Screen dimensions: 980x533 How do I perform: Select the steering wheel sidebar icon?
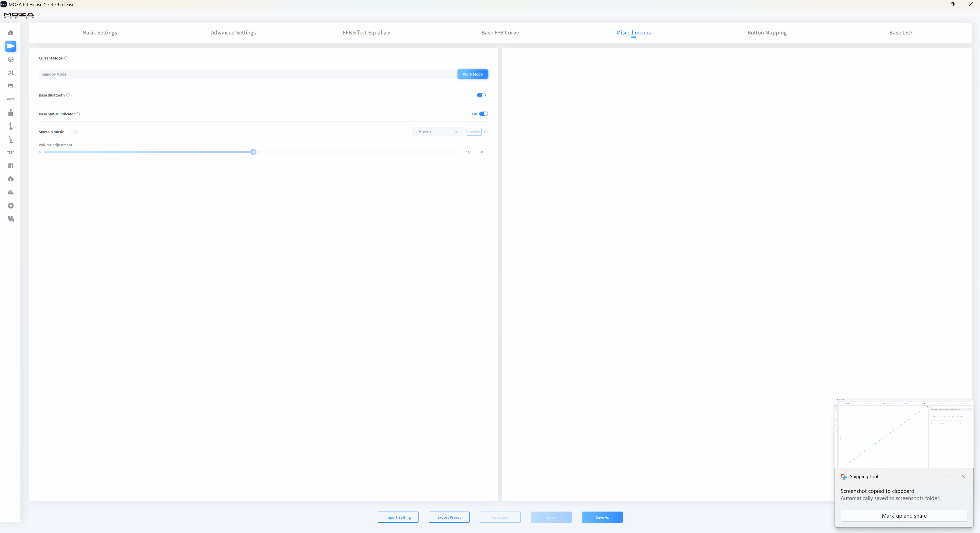pos(11,59)
